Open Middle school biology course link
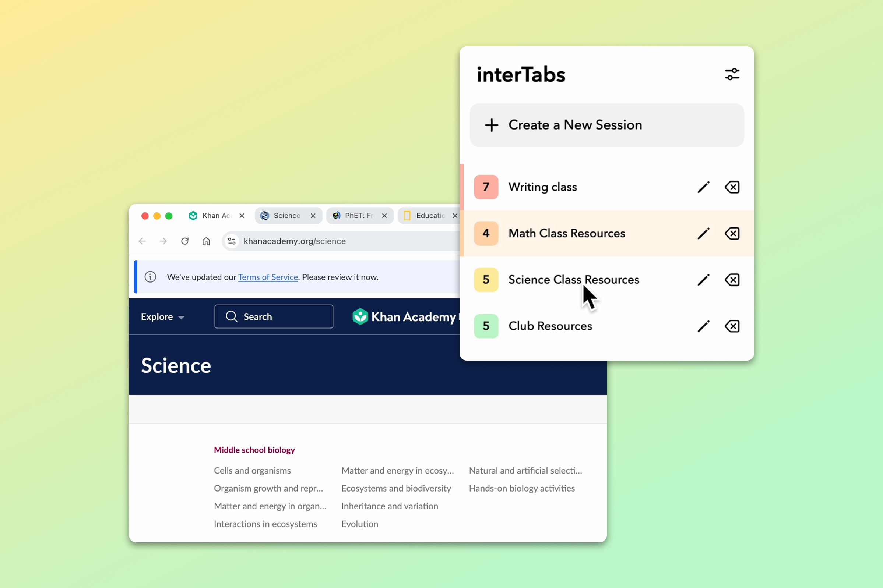This screenshot has height=588, width=883. click(x=254, y=450)
